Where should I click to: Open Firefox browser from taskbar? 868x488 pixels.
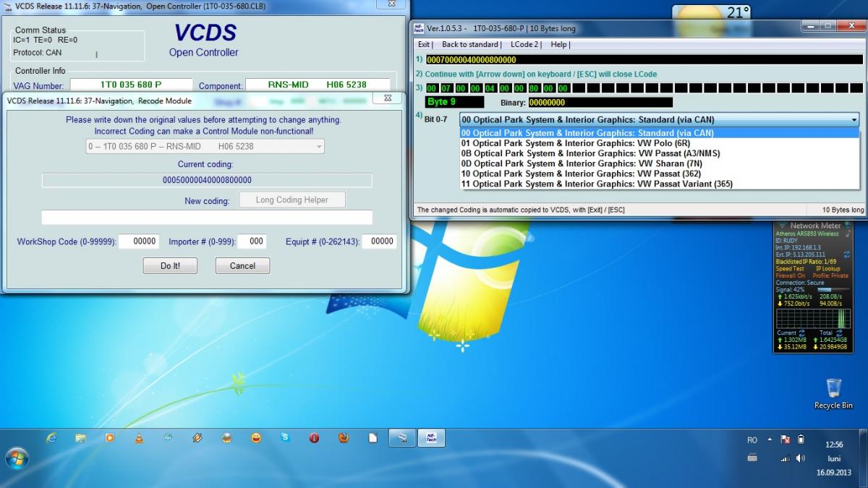(x=344, y=438)
